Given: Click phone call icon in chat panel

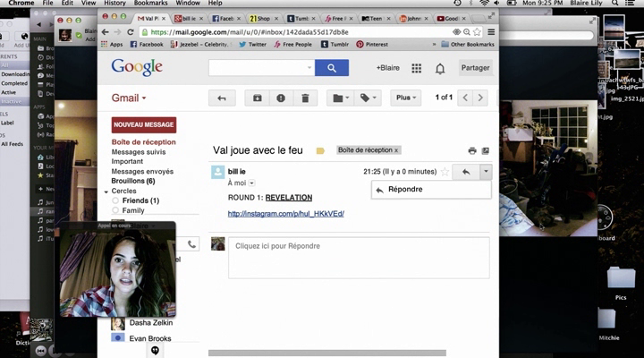Looking at the screenshot, I should [191, 244].
